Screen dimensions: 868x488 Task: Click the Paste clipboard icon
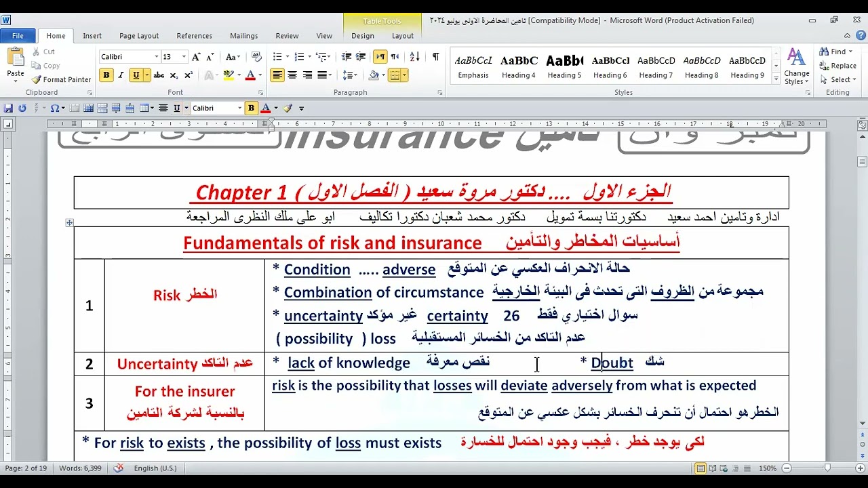pos(15,58)
